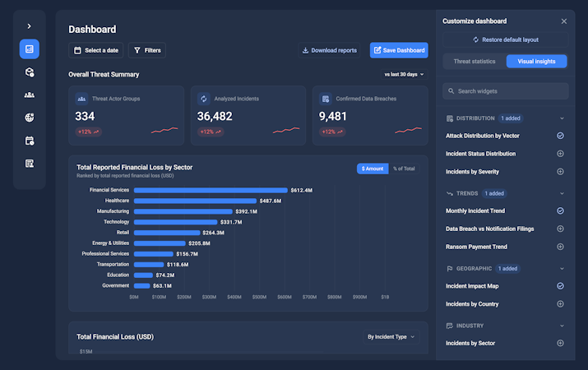
Task: Click the cube package icon in sidebar
Action: (x=30, y=72)
